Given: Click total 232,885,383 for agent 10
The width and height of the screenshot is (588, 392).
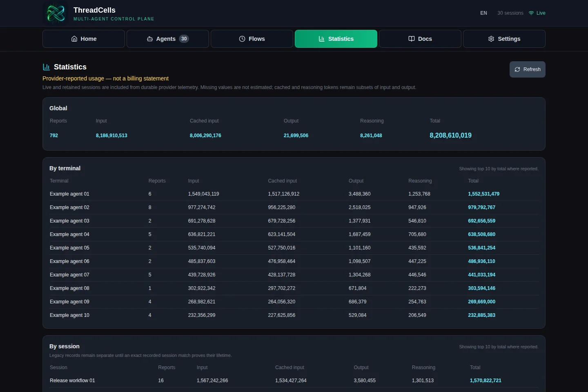Looking at the screenshot, I should [481, 315].
